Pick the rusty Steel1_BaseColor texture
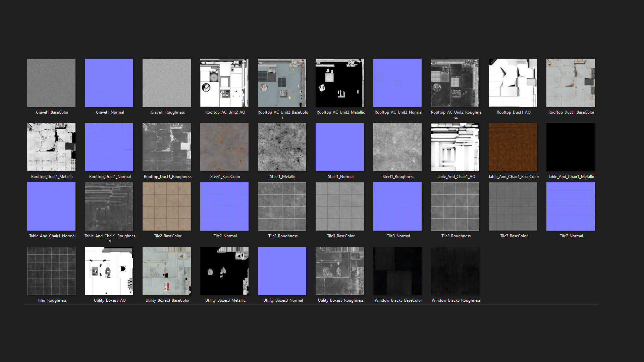Image resolution: width=644 pixels, height=362 pixels. tap(224, 147)
